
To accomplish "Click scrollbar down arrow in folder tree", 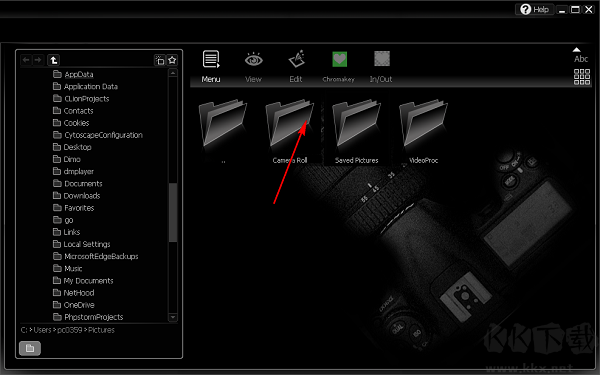I will point(173,317).
